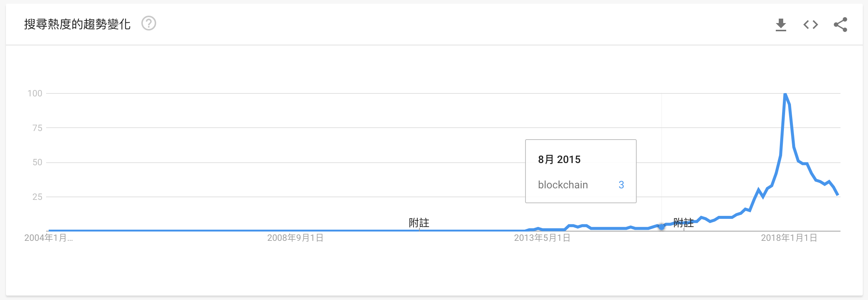Click the 2018年1月1日 x-axis label
Image resolution: width=868 pixels, height=300 pixels.
(789, 238)
